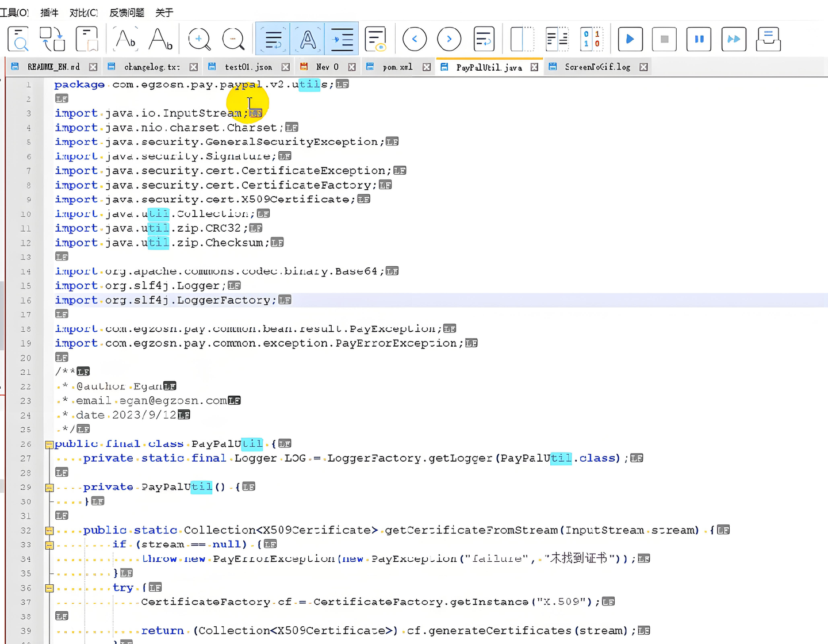Open the file compare icon with swap arrows
This screenshot has width=828, height=644.
coord(52,39)
